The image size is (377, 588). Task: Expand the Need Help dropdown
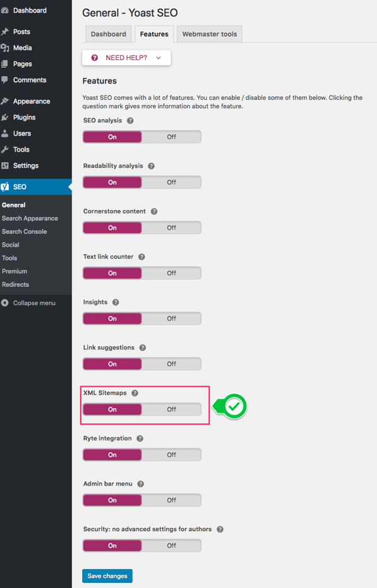[126, 58]
